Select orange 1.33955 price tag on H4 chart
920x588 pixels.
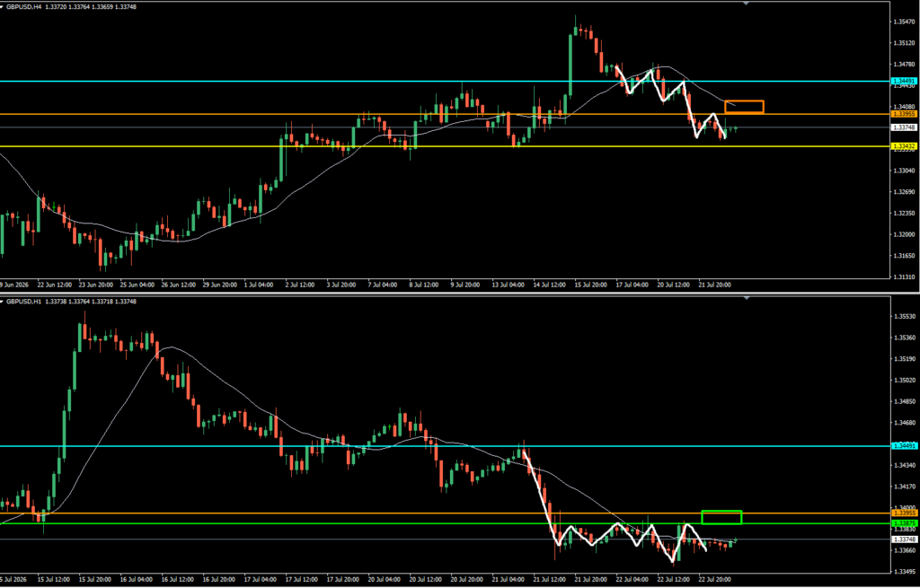coord(904,114)
